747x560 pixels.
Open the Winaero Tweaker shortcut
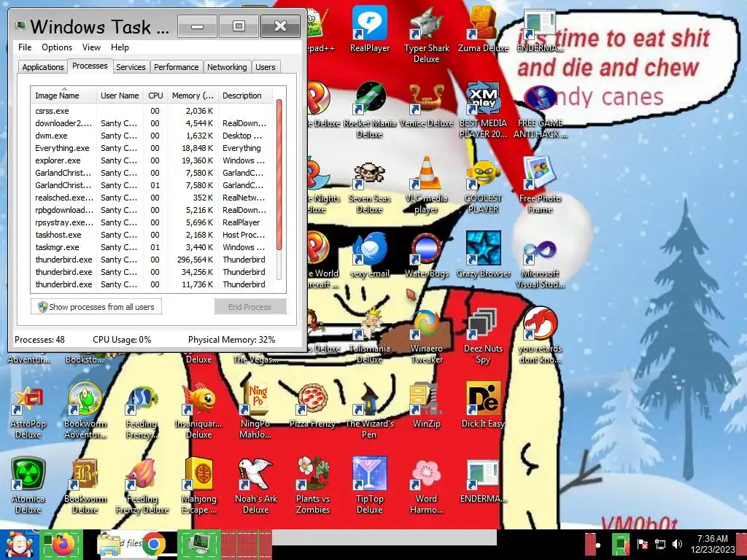(426, 335)
